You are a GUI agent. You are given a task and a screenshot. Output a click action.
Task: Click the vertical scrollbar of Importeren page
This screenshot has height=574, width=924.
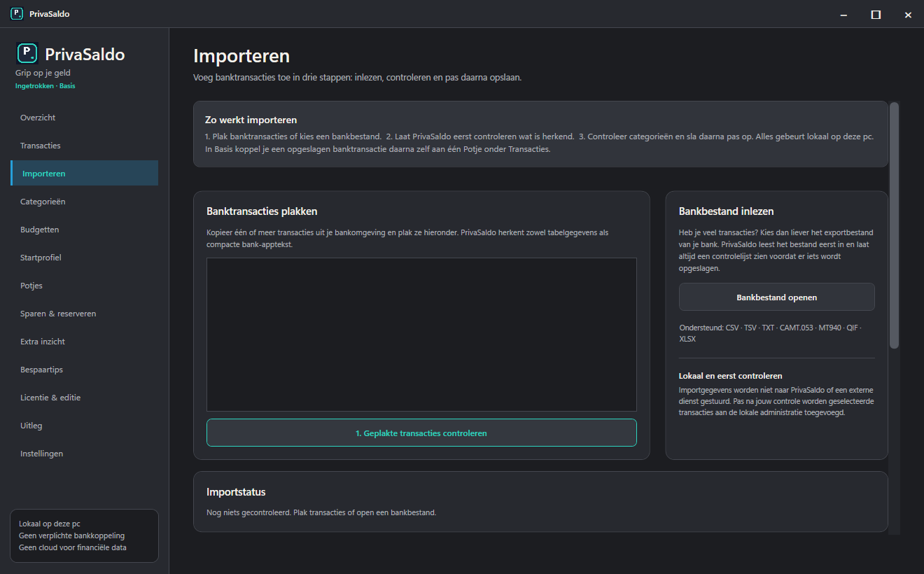894,225
